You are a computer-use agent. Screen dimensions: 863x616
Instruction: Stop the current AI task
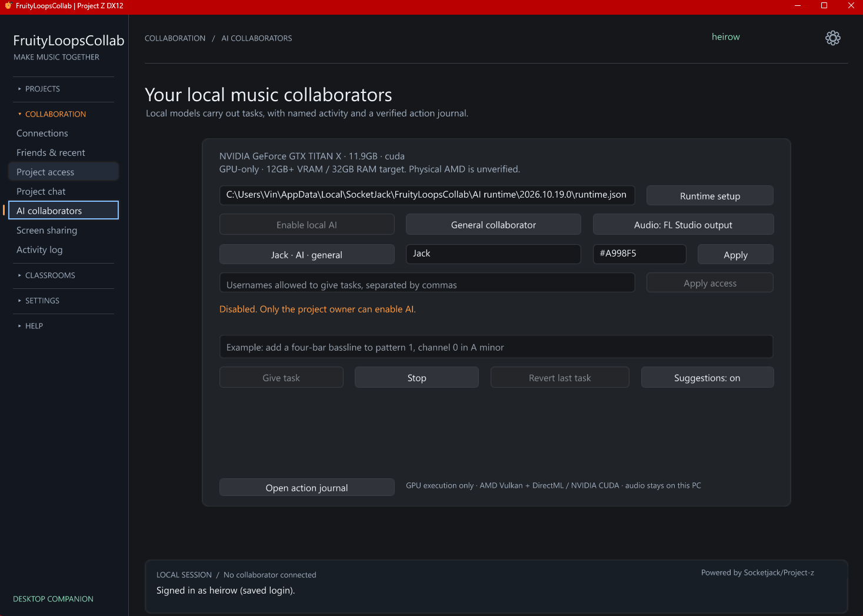pyautogui.click(x=417, y=378)
